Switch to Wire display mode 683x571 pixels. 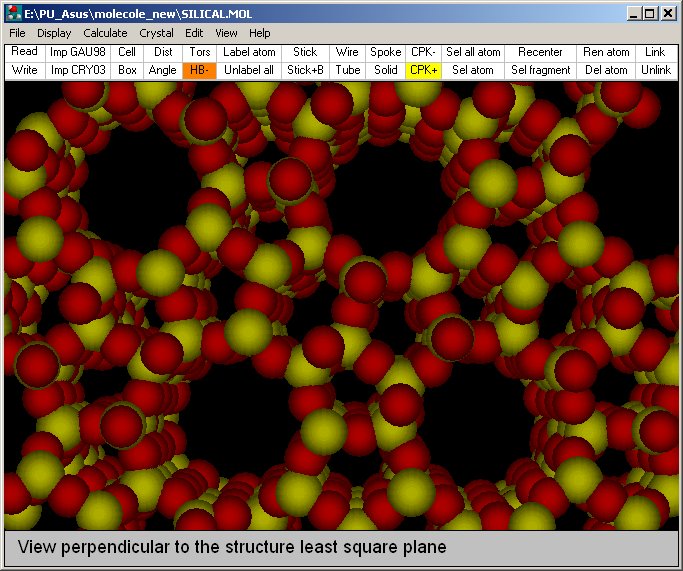(347, 52)
